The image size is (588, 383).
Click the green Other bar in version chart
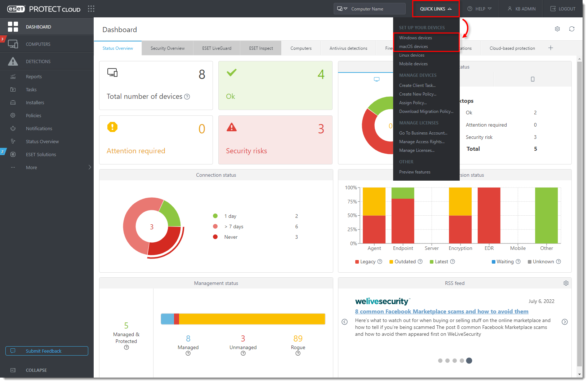point(546,215)
